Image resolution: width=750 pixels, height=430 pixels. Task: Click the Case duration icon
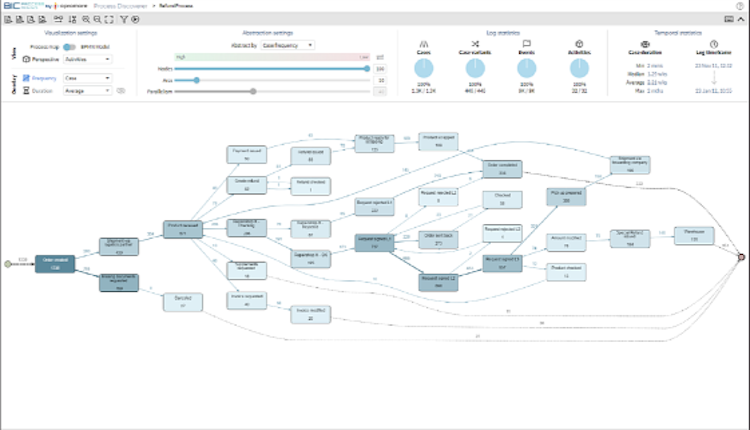pos(645,44)
